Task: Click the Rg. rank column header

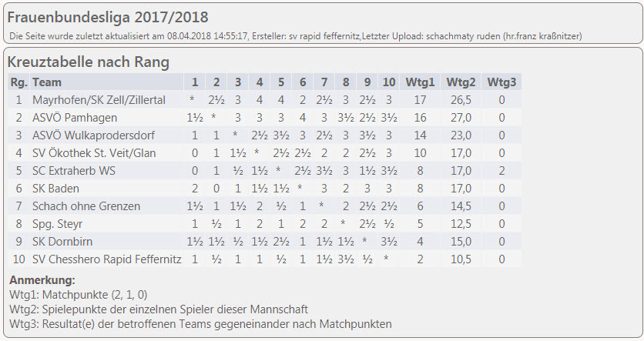Action: pos(18,82)
